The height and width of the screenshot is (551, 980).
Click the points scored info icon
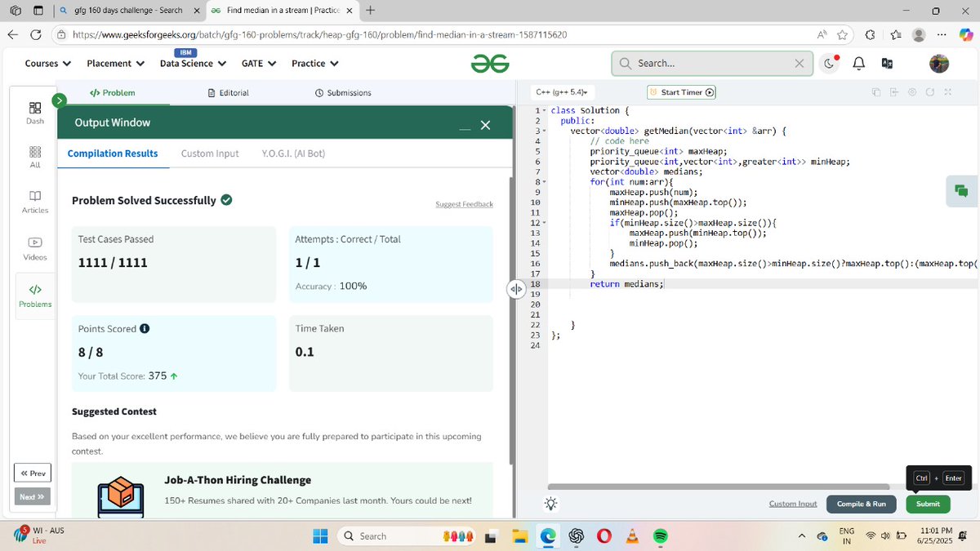145,329
